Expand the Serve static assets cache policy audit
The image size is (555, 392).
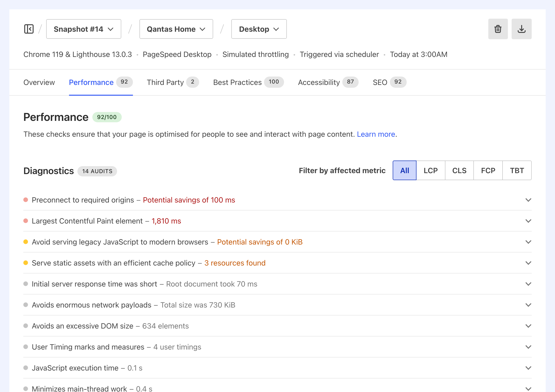point(528,263)
